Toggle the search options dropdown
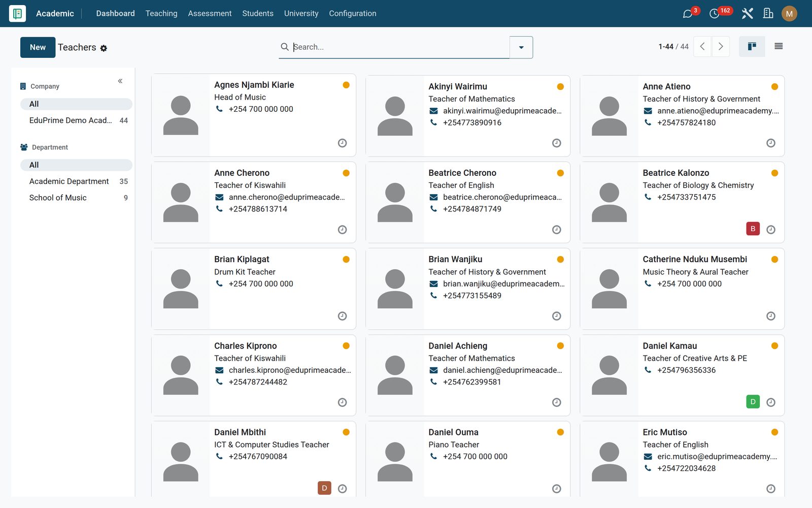The image size is (812, 508). [x=521, y=47]
